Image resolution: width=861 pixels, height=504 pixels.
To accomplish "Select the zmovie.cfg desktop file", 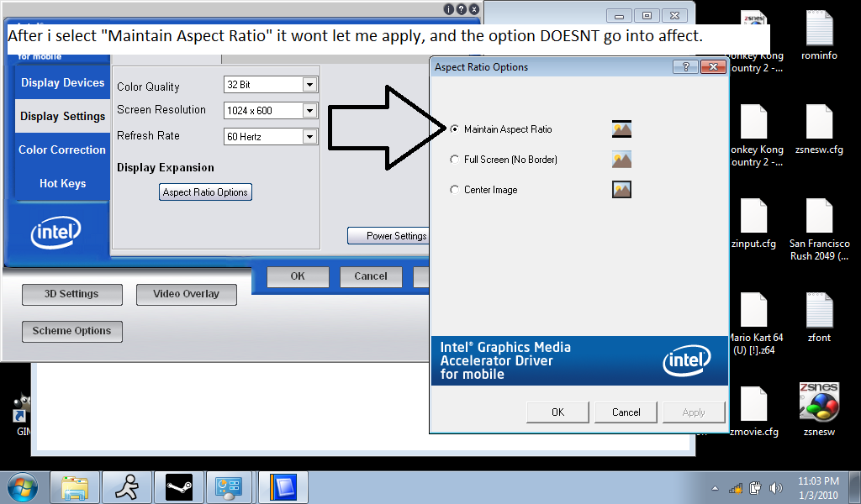I will (754, 412).
